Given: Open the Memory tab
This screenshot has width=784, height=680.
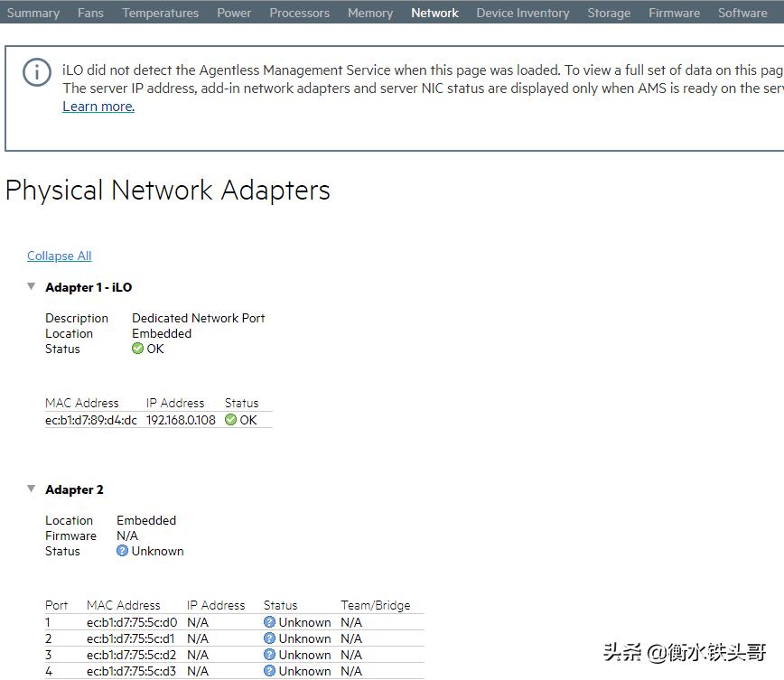Looking at the screenshot, I should 370,13.
